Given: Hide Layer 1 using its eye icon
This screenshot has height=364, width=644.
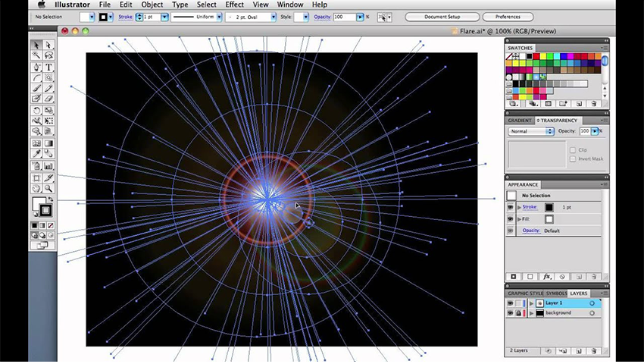Looking at the screenshot, I should pos(511,303).
